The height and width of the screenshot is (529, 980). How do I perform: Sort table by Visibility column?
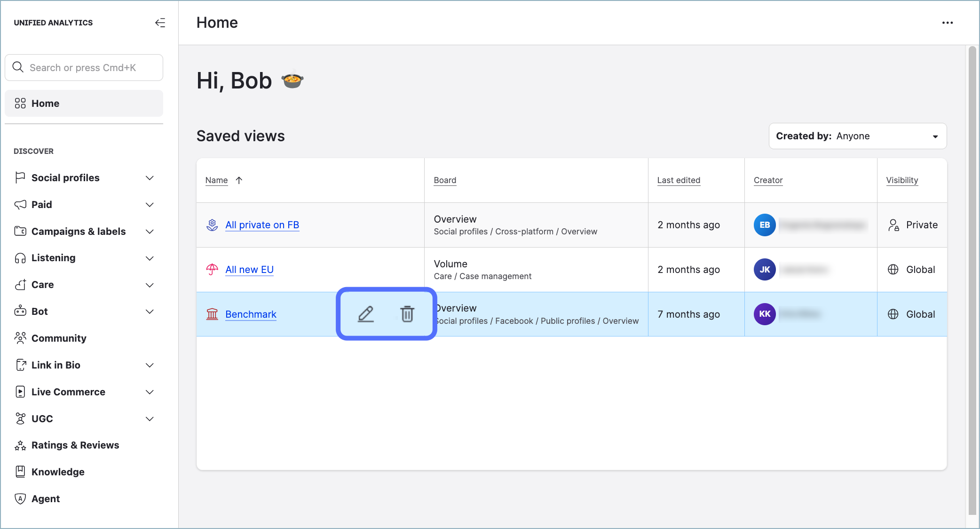(x=901, y=180)
